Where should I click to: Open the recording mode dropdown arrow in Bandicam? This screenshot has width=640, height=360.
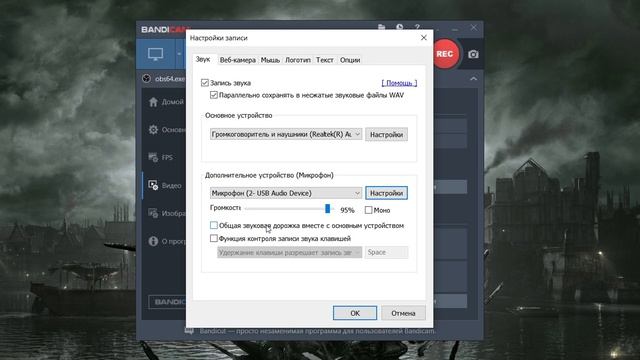(x=179, y=54)
